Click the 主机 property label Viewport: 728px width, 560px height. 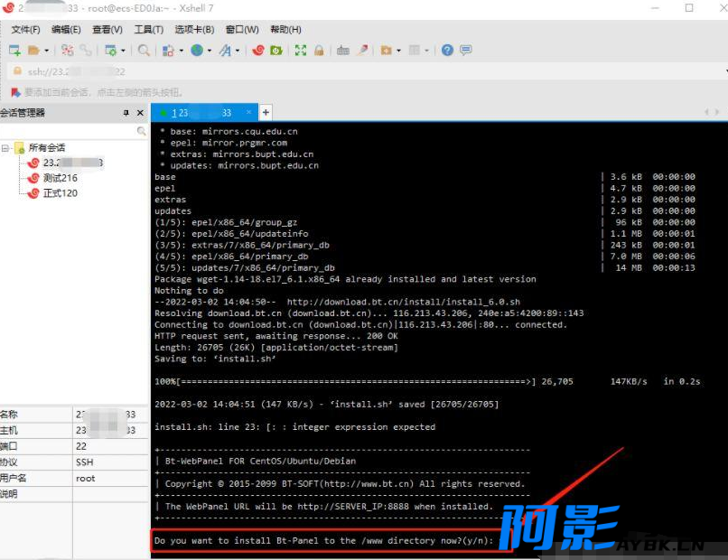pos(9,431)
